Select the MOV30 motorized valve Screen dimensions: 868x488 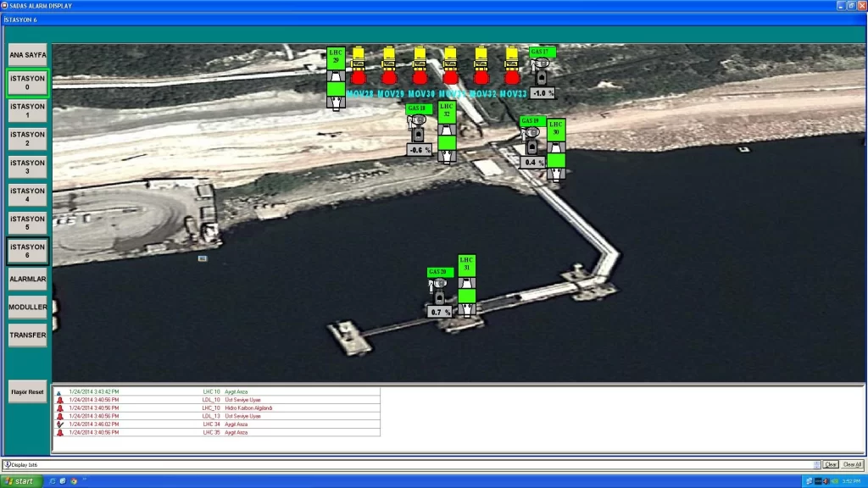pos(420,67)
